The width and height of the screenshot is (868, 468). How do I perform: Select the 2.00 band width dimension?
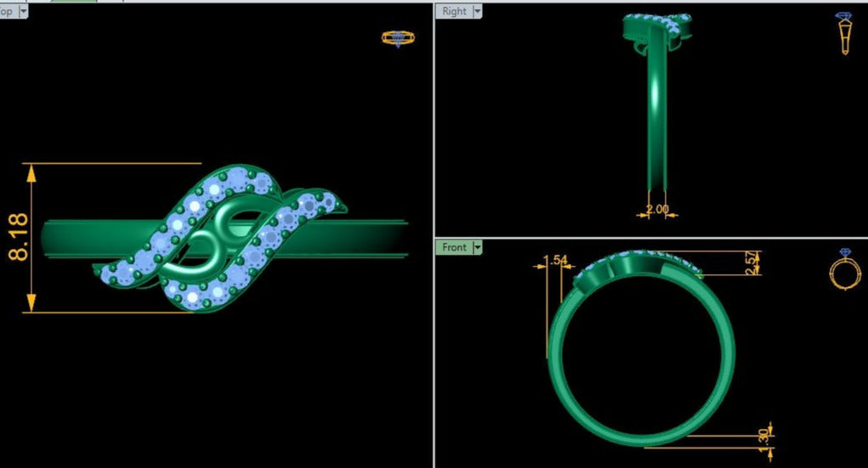click(x=657, y=209)
